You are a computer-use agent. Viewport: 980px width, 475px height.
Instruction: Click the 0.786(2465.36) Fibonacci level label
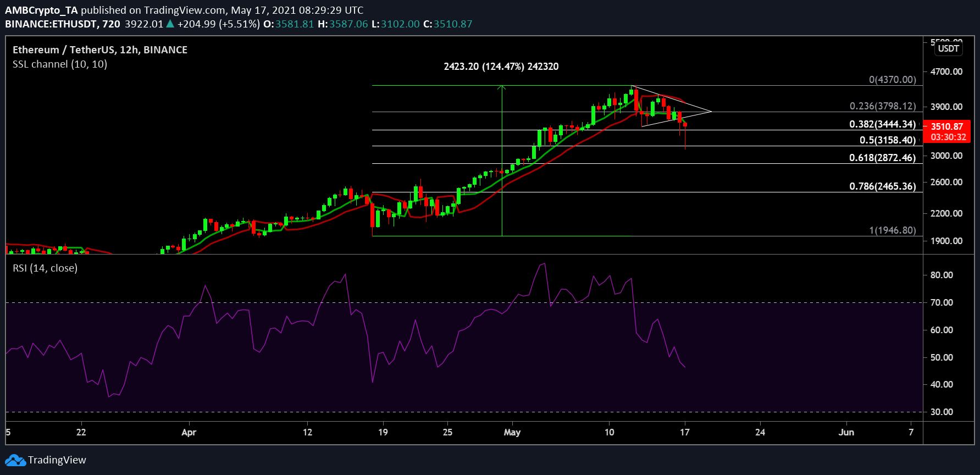[x=883, y=186]
